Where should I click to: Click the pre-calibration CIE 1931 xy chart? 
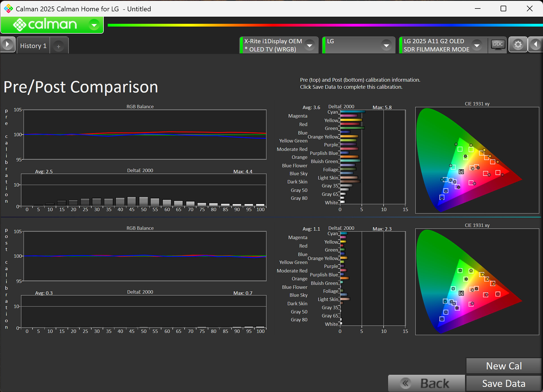[477, 160]
